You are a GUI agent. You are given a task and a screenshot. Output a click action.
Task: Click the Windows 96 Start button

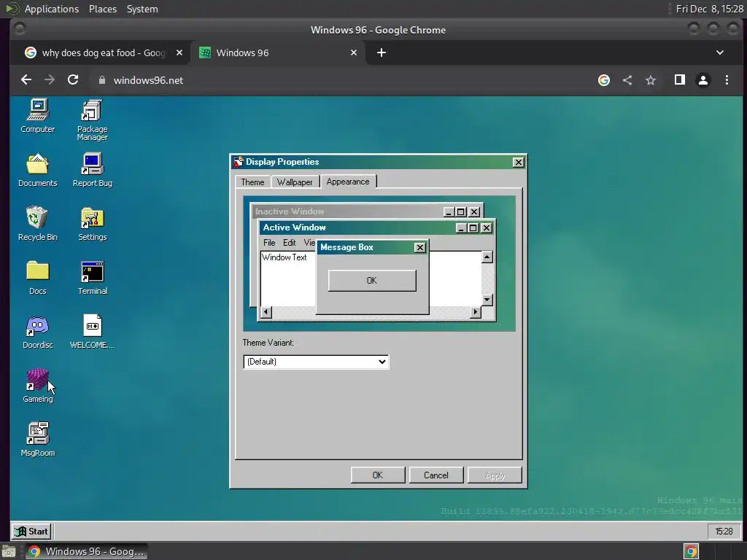[31, 532]
